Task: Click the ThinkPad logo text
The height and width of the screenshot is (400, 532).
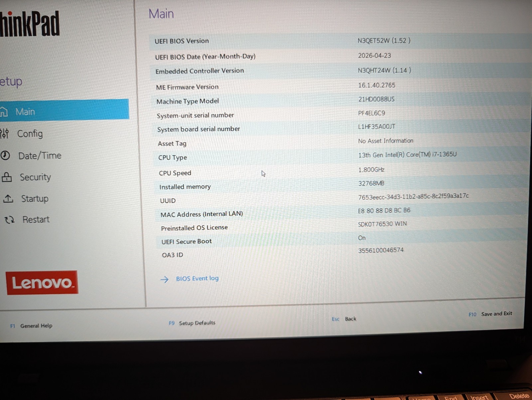Action: [29, 24]
